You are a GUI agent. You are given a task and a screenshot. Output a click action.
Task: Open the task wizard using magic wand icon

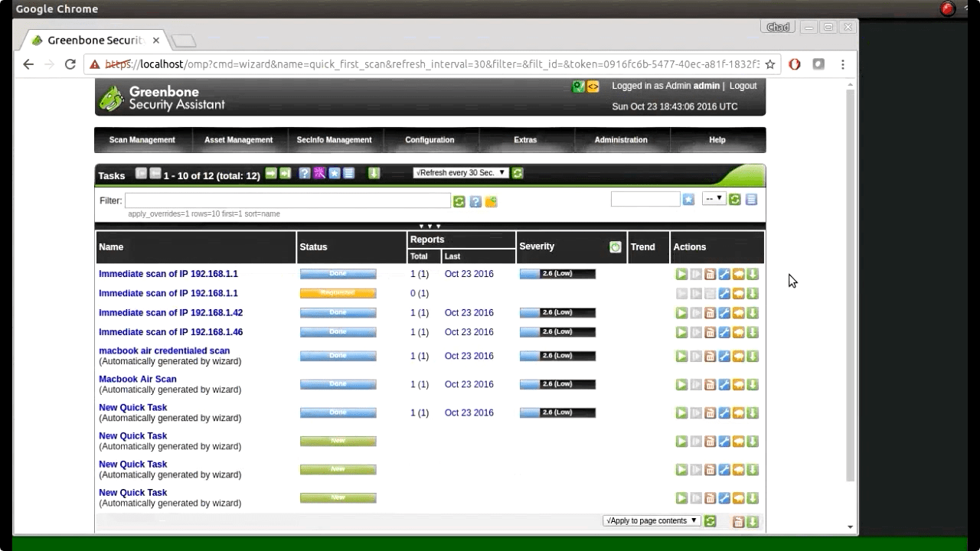pos(319,173)
